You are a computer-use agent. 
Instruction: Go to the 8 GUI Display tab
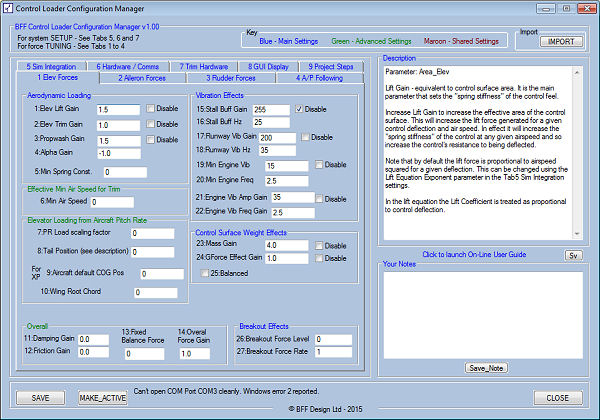(x=269, y=66)
